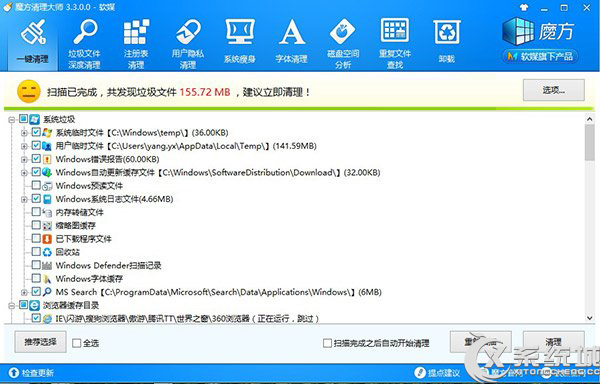Click the 回收站 recycle icon
The width and height of the screenshot is (600, 384).
tap(47, 252)
